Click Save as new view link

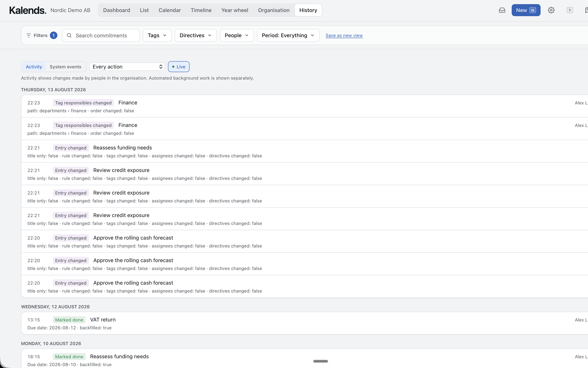click(344, 36)
